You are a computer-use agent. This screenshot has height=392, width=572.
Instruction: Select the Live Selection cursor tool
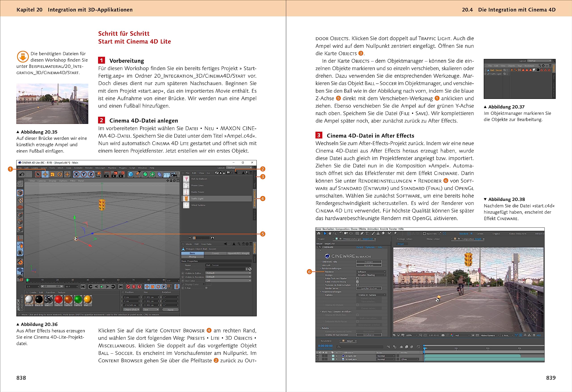[x=38, y=174]
